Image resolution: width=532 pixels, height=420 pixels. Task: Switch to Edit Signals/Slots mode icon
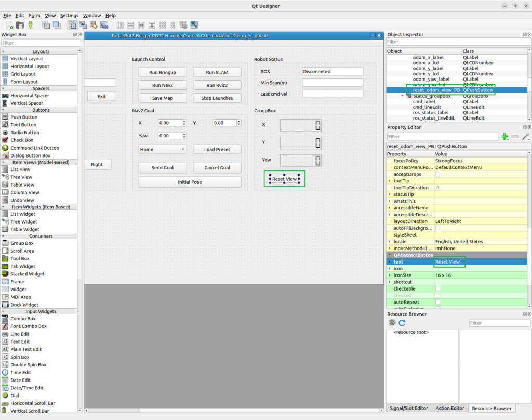[x=83, y=25]
